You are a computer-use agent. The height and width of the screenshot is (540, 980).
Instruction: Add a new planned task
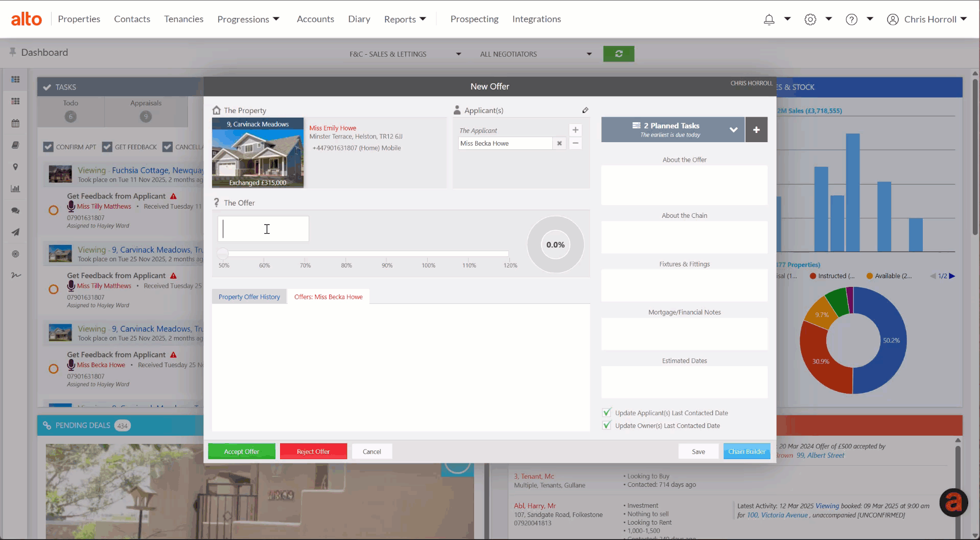point(756,130)
